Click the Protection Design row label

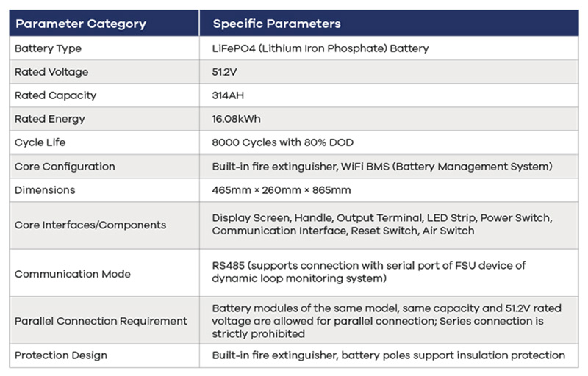click(x=61, y=355)
